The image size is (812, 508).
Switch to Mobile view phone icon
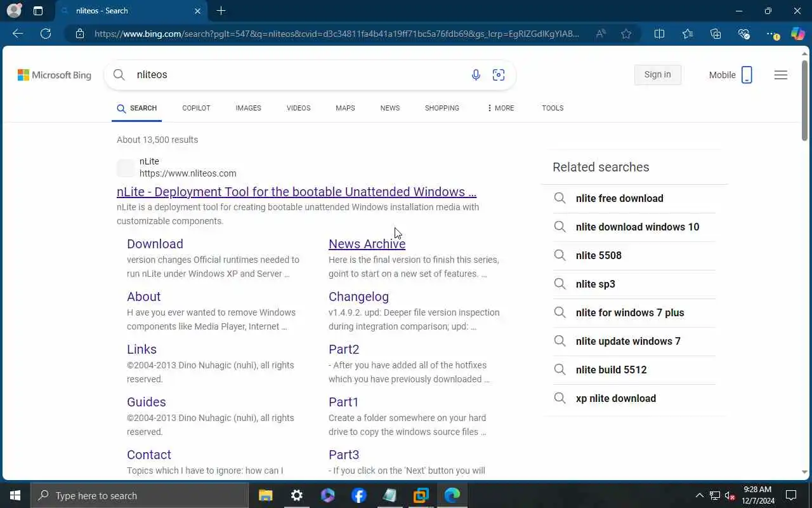[747, 75]
